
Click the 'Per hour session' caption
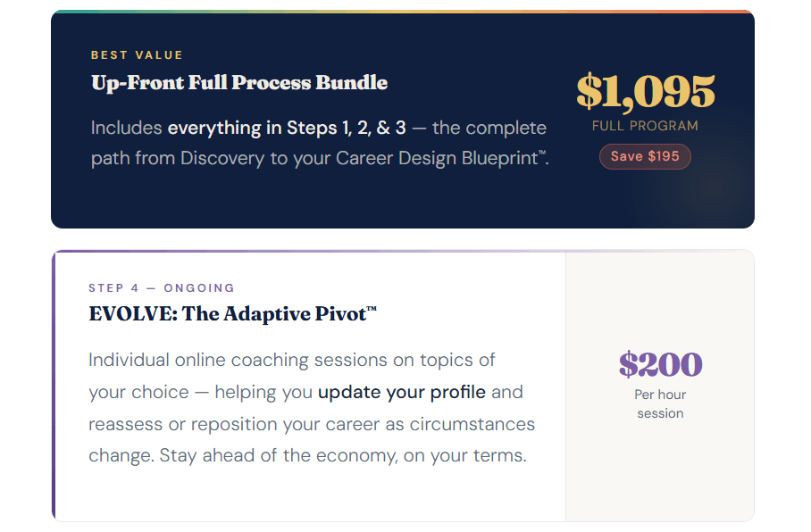pyautogui.click(x=660, y=403)
